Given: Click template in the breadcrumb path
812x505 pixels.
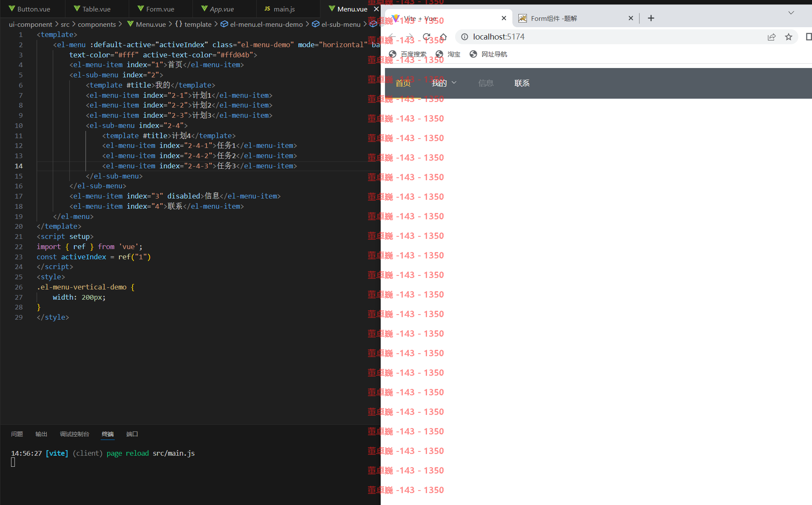Looking at the screenshot, I should pos(198,24).
